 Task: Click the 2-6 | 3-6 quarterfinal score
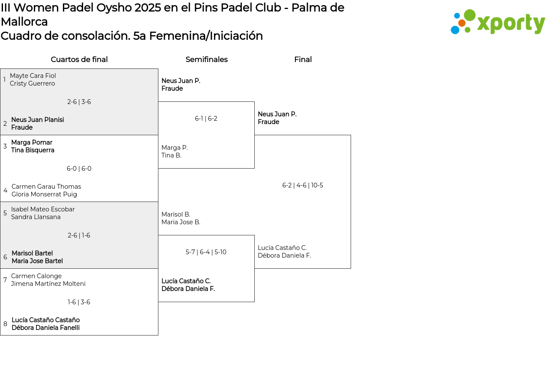[79, 102]
